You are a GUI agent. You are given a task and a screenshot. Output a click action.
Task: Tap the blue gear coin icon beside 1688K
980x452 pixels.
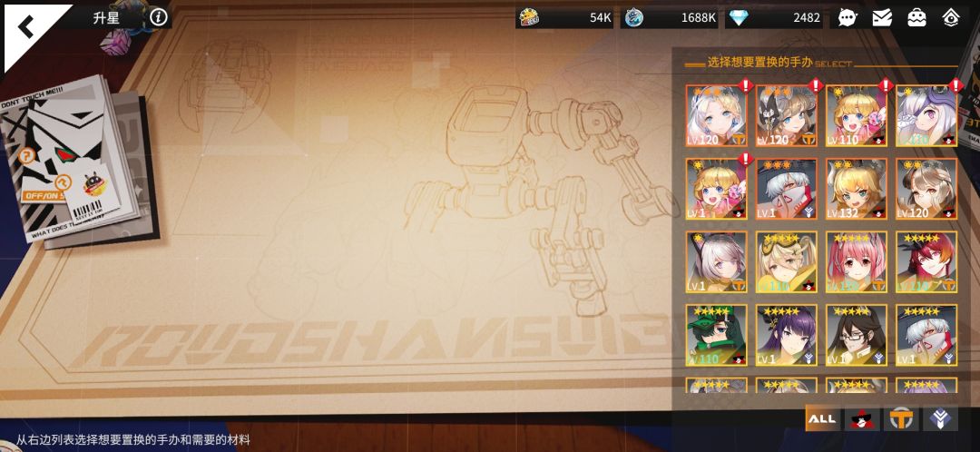tap(633, 18)
